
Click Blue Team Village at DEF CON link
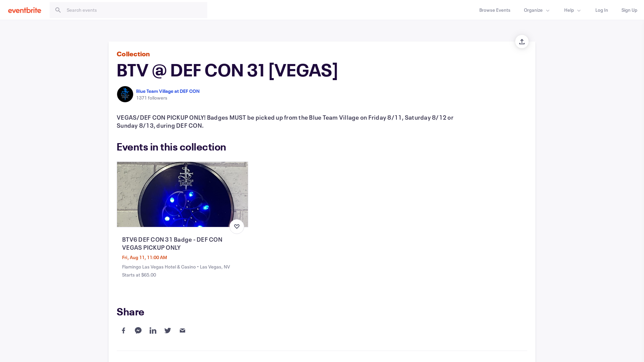point(168,90)
